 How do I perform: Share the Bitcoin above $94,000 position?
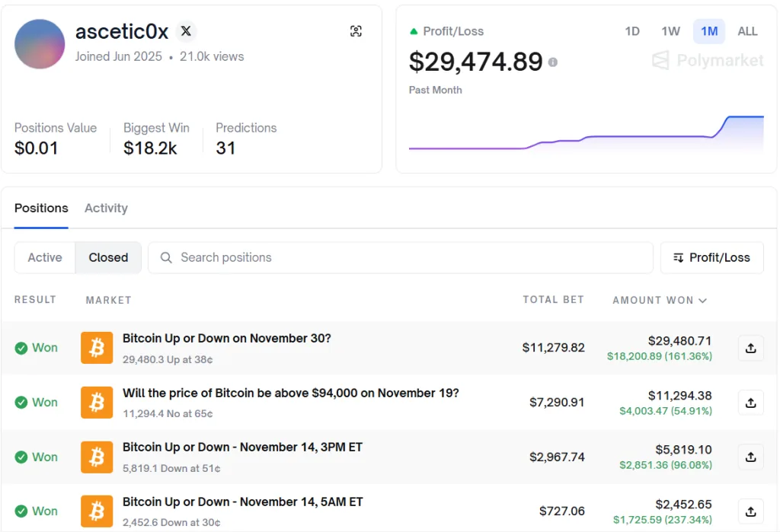[750, 403]
